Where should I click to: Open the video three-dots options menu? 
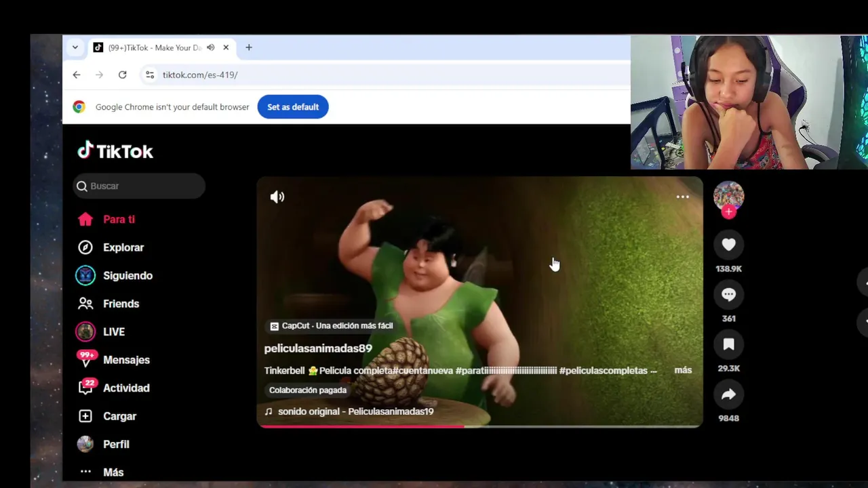(x=682, y=197)
